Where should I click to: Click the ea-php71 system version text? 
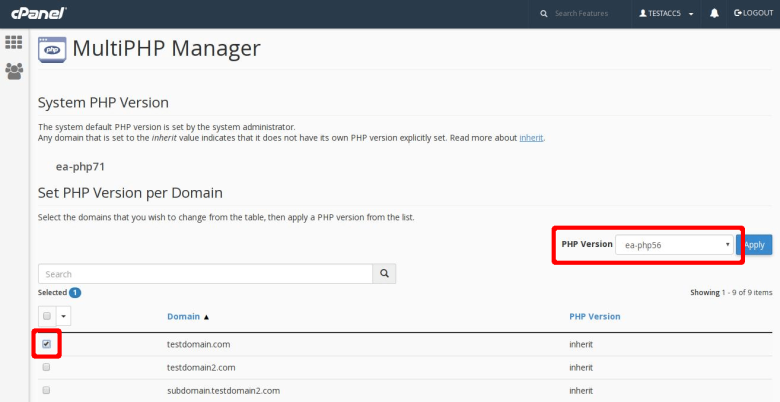click(x=80, y=167)
